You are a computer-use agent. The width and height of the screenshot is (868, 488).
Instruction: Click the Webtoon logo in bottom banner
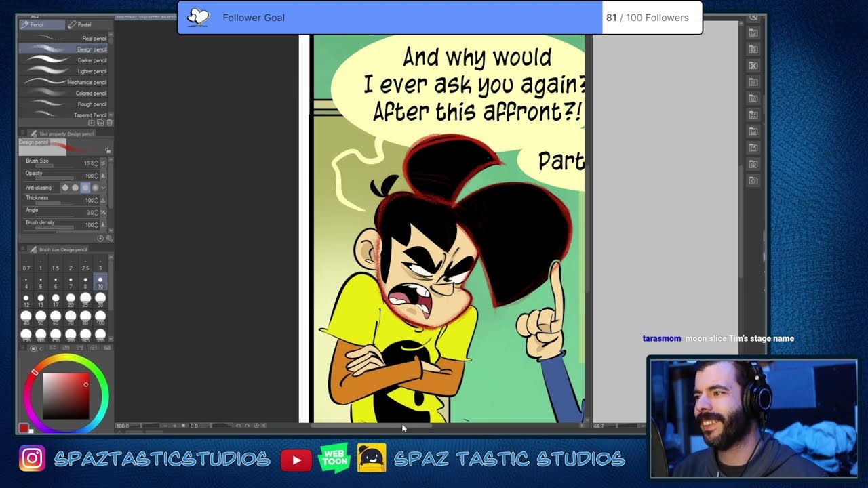[x=334, y=457]
